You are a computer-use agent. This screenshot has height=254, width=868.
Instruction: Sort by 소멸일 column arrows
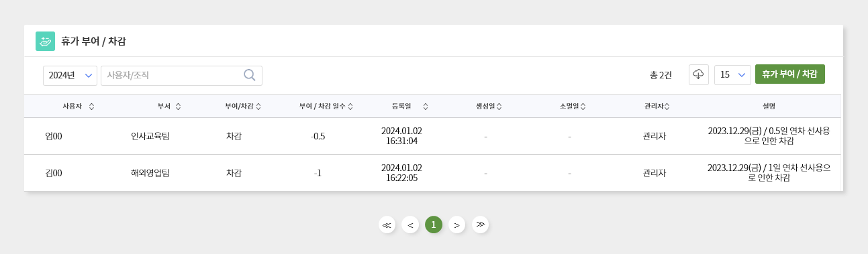583,107
